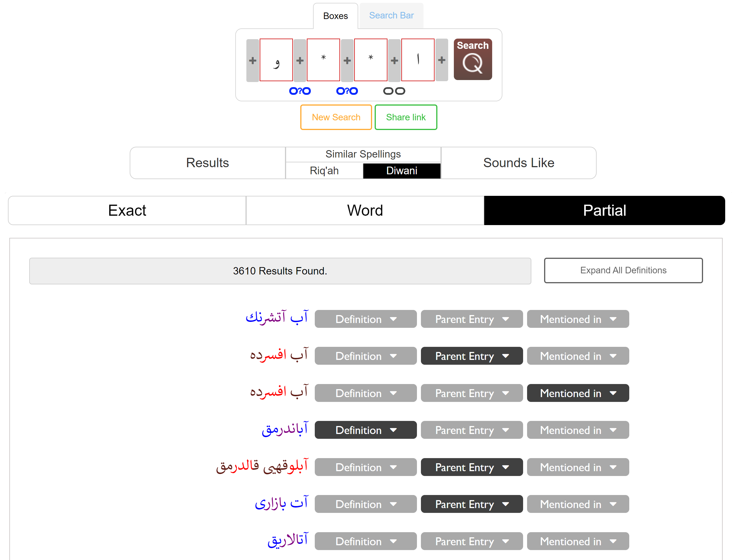Image resolution: width=732 pixels, height=560 pixels.
Task: Click the first blue chain link icon under و box
Action: point(300,91)
